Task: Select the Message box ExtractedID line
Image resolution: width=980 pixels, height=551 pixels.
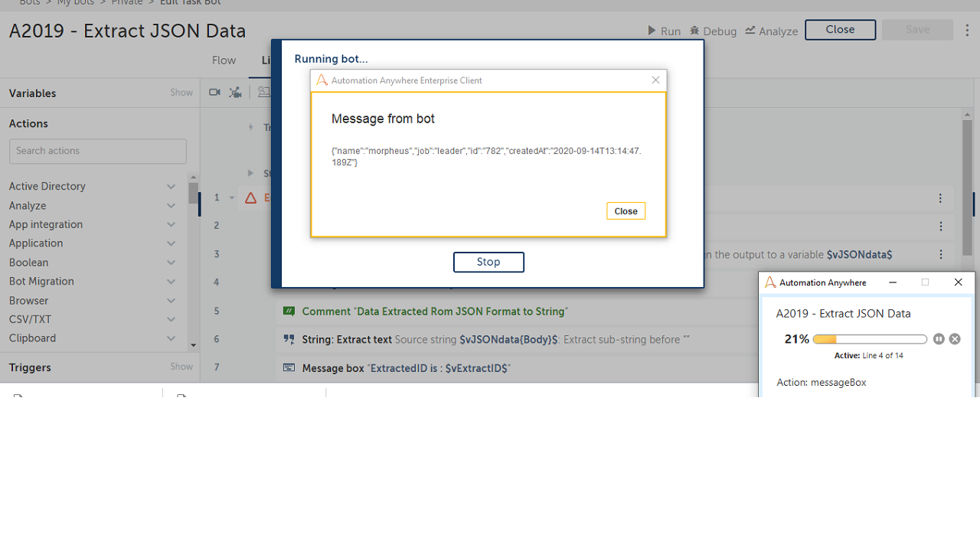Action: point(406,368)
